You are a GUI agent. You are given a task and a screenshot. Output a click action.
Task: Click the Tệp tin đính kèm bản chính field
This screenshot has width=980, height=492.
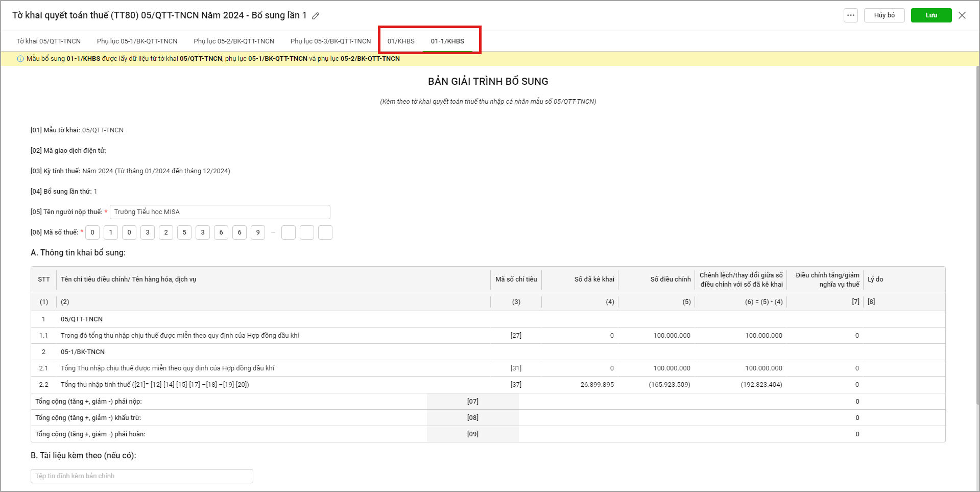141,476
